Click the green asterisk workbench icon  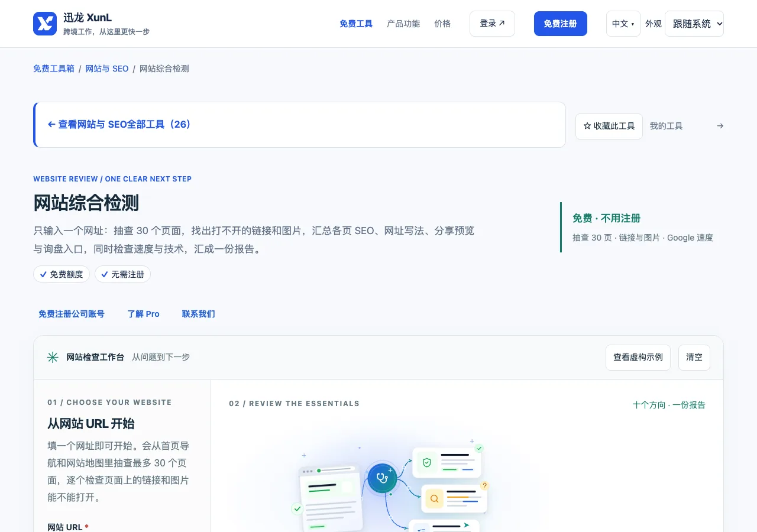(x=53, y=357)
